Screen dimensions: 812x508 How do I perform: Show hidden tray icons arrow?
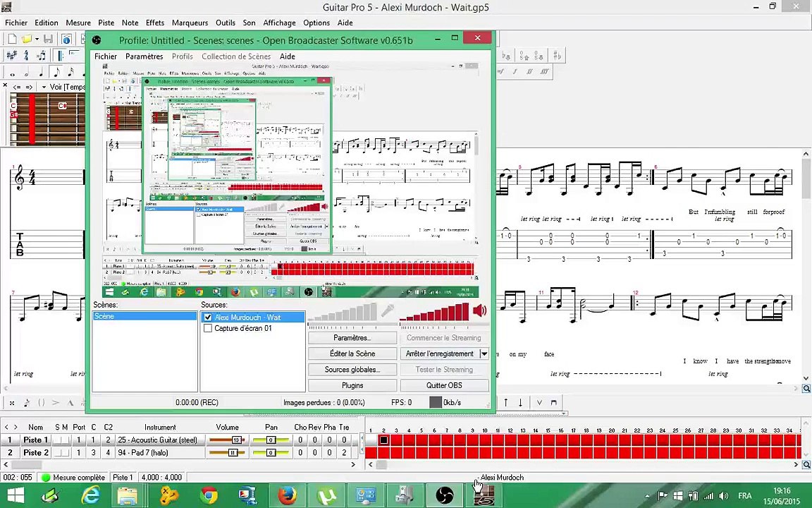[x=647, y=496]
